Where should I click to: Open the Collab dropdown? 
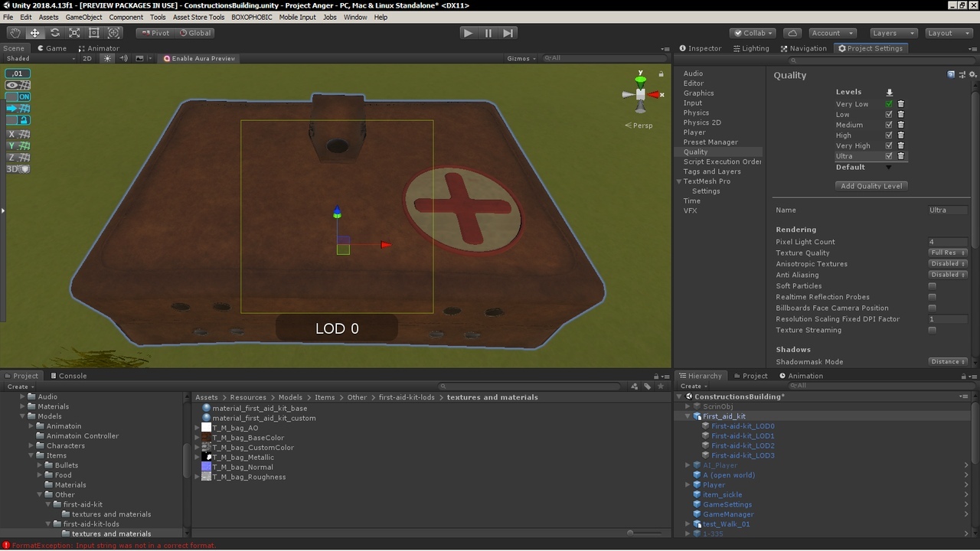pyautogui.click(x=753, y=33)
